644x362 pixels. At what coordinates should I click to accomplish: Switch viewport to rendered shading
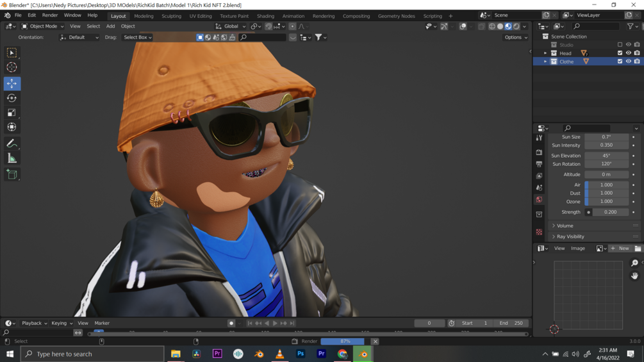(516, 26)
